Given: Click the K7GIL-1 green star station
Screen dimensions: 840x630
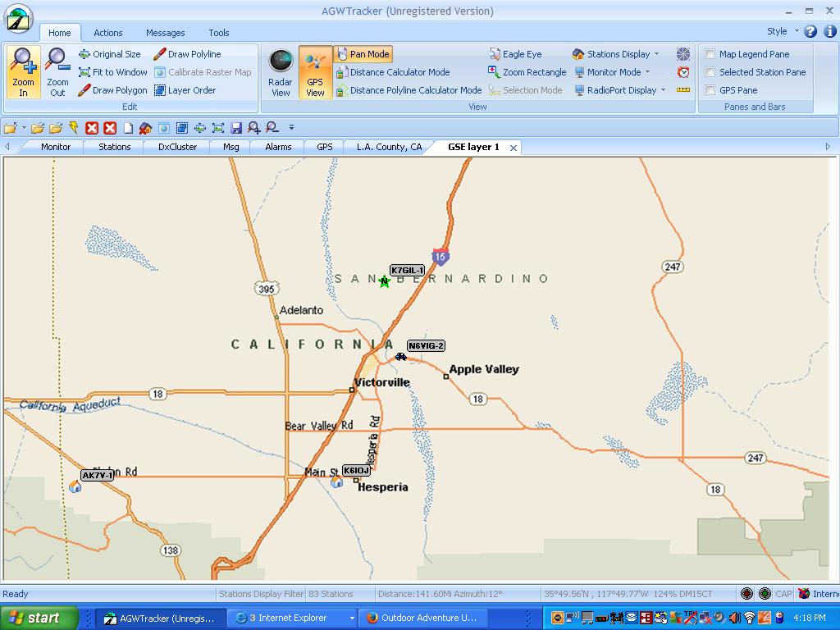Looking at the screenshot, I should pos(384,282).
